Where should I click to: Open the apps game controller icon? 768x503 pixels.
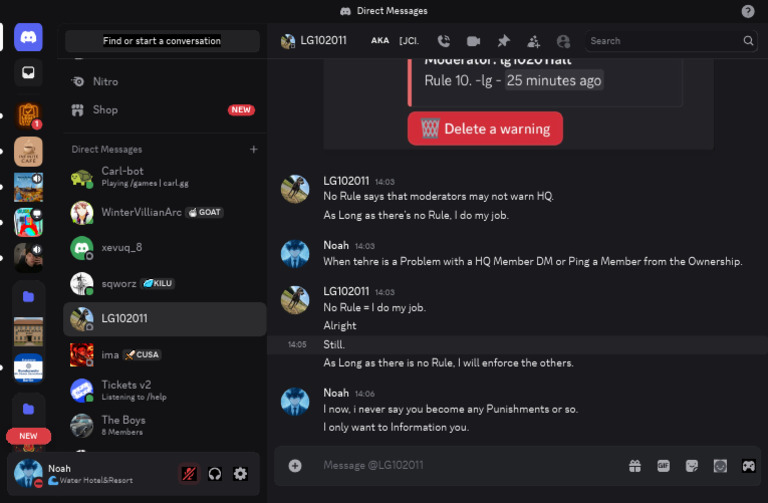748,466
